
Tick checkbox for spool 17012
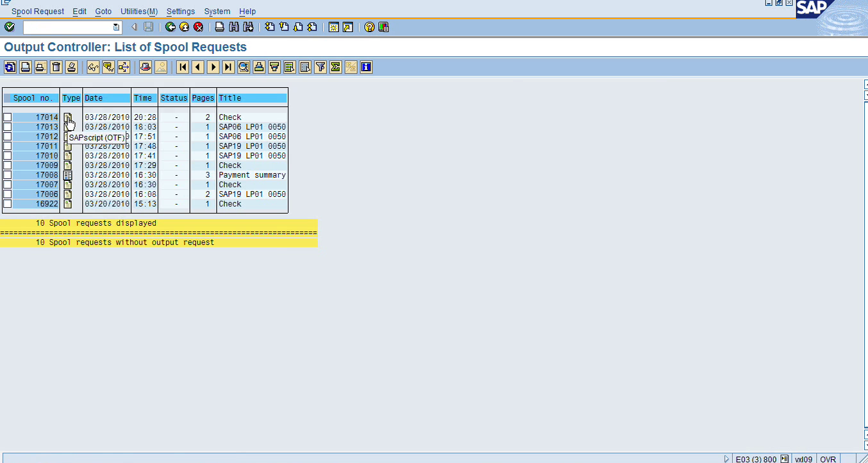(x=7, y=137)
